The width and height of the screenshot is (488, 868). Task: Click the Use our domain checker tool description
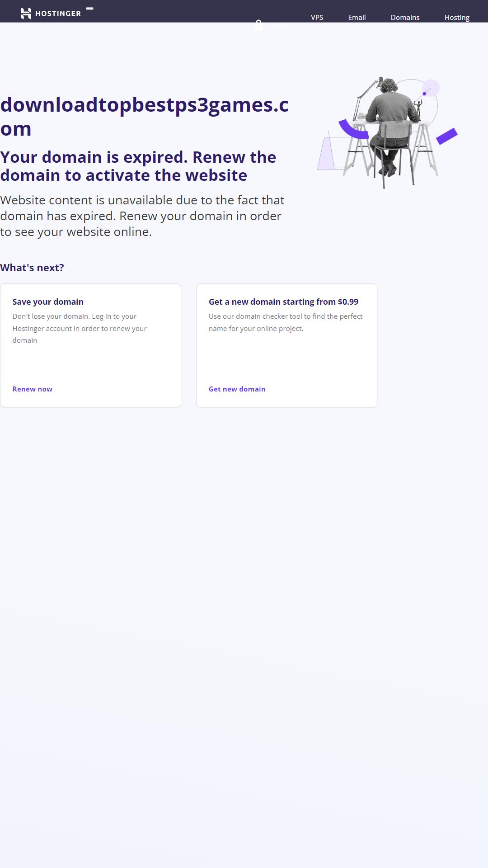pyautogui.click(x=286, y=322)
